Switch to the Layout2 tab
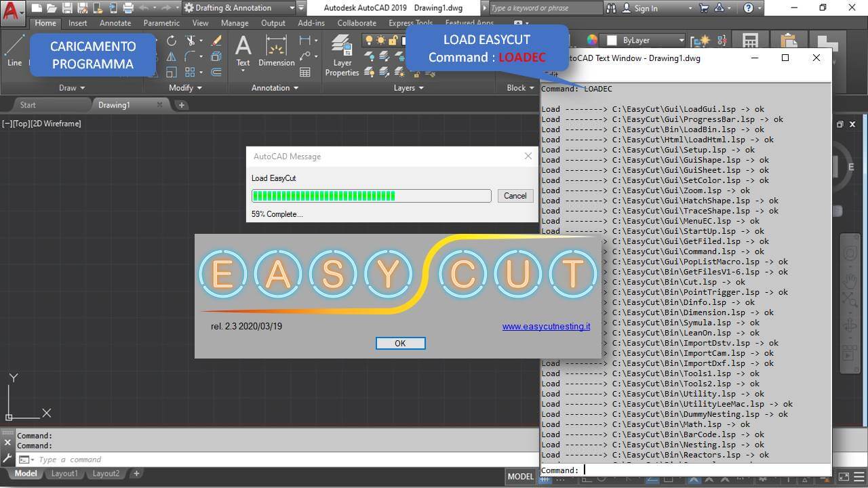The height and width of the screenshot is (488, 868). click(x=106, y=474)
